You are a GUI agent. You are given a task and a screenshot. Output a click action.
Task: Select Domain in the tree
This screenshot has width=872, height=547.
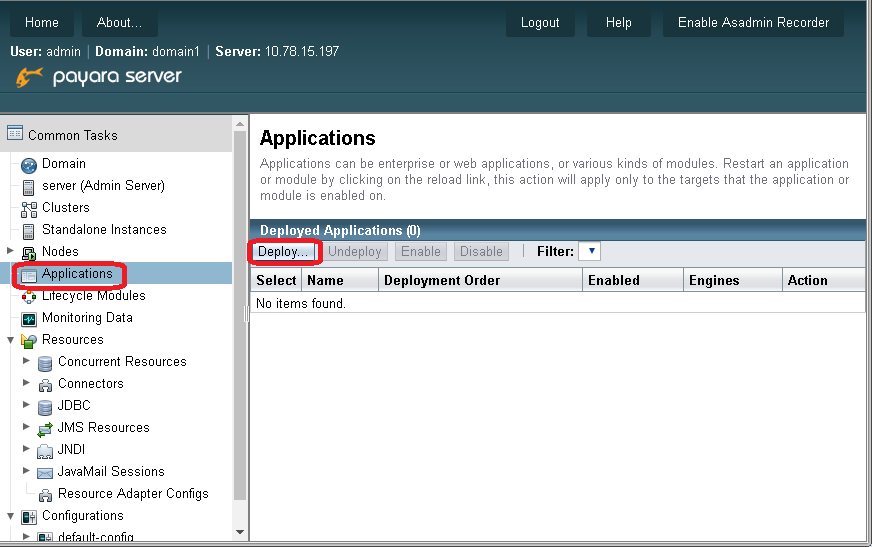coord(64,164)
